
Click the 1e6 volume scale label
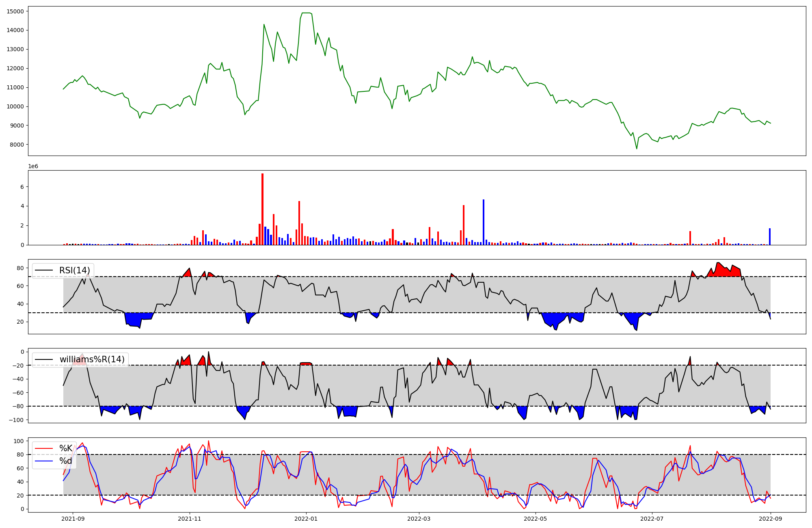(x=33, y=166)
